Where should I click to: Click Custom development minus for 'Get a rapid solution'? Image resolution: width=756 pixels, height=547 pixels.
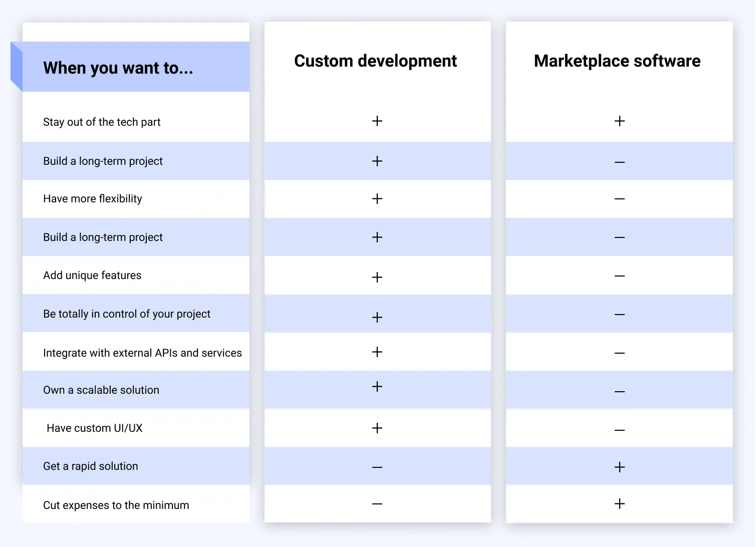point(377,467)
